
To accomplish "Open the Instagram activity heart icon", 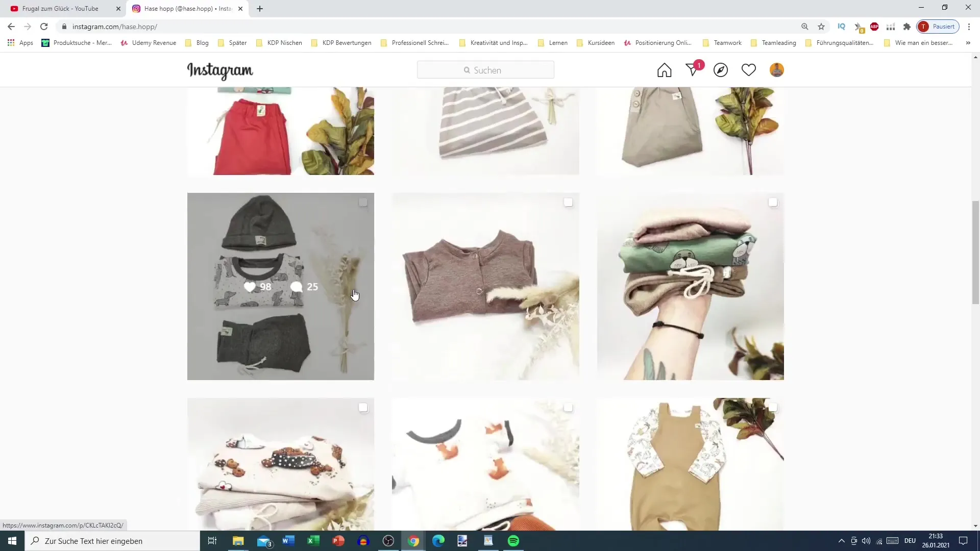I will [x=749, y=70].
